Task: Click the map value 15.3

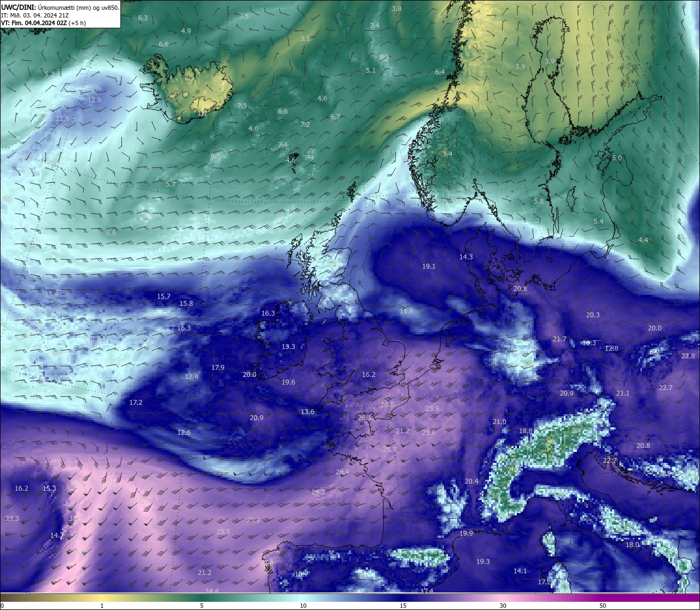Action: click(49, 489)
